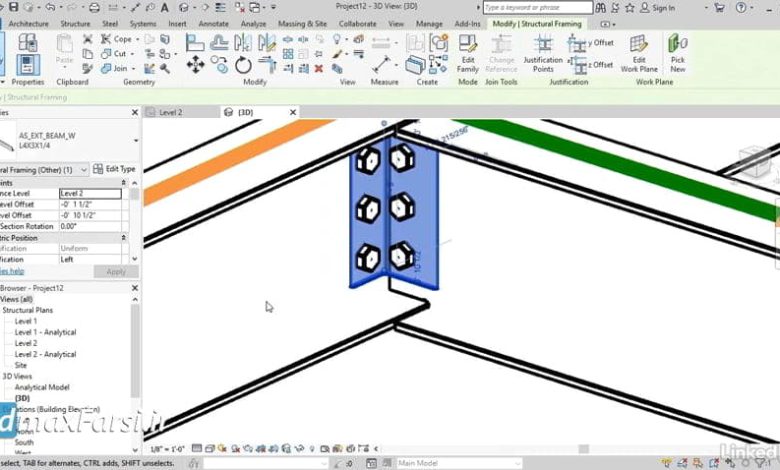The height and width of the screenshot is (470, 780).
Task: Click the highlighted Properties palette button
Action: click(28, 65)
